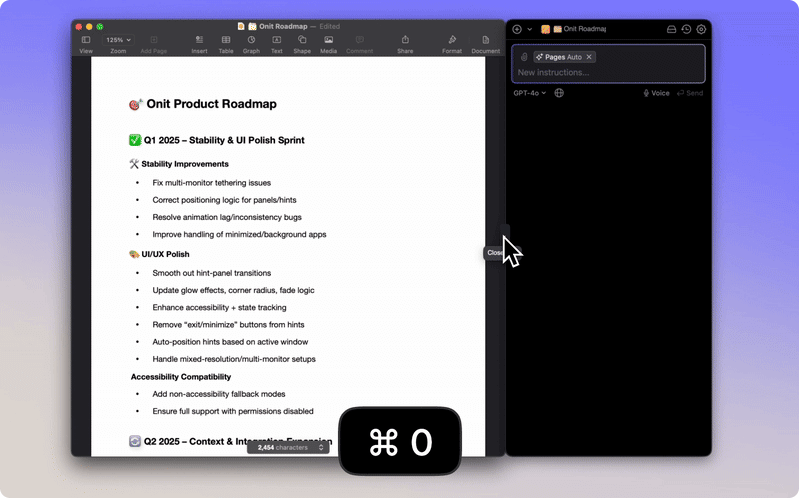
Task: Click the Voice input button
Action: tap(656, 93)
